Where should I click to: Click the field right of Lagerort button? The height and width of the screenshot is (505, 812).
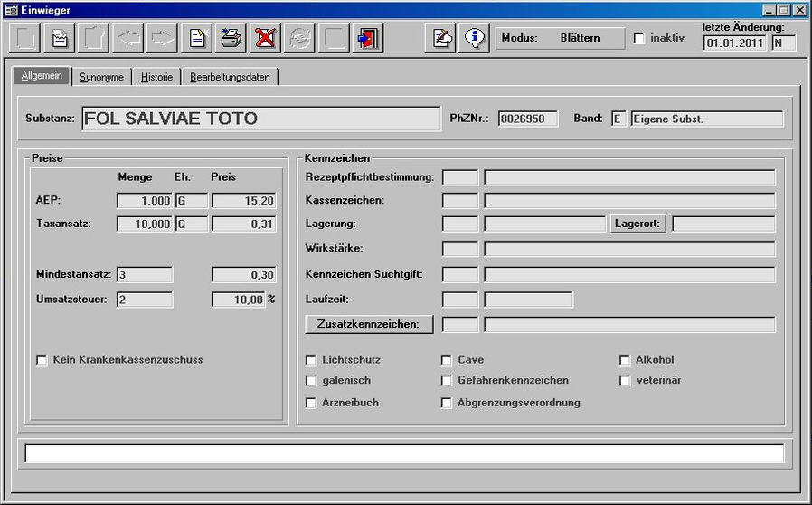pos(723,224)
